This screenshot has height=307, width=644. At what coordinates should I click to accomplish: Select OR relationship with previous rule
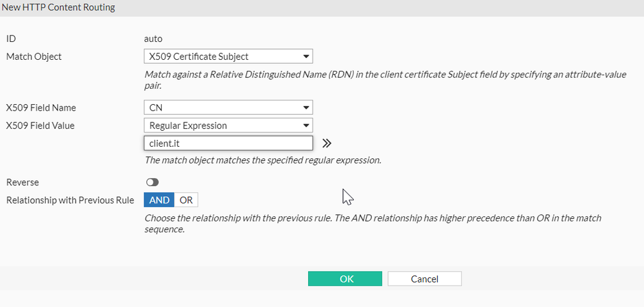click(x=186, y=200)
